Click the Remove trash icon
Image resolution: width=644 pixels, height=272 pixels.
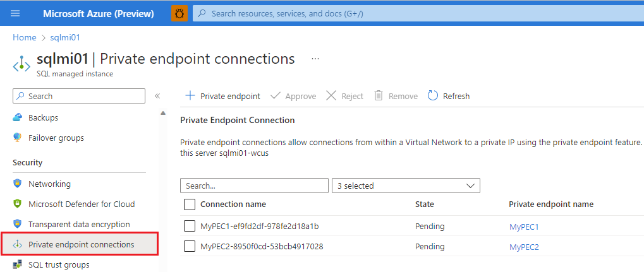[379, 96]
